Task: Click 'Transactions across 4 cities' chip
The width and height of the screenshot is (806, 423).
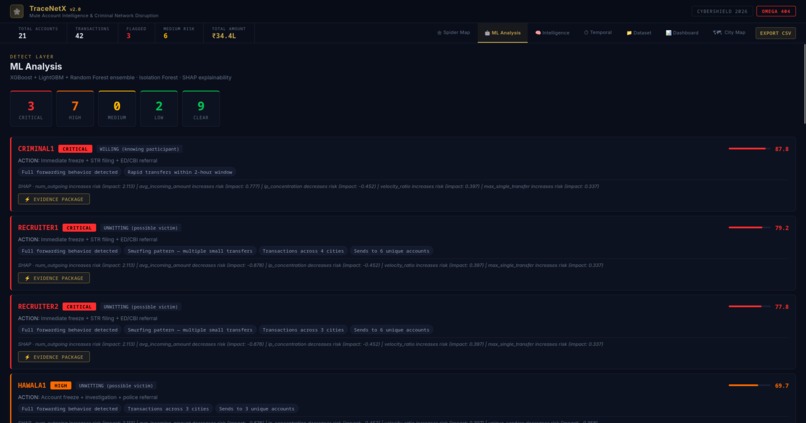Action: 303,251
